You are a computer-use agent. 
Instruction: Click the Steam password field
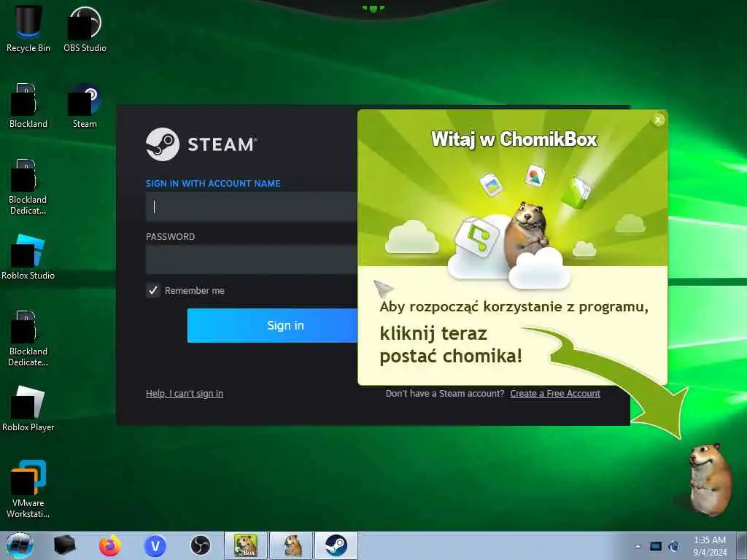click(x=252, y=260)
